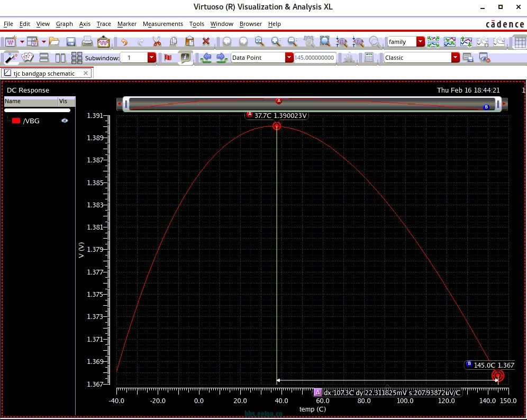Click the swap trace order icon
Viewport: 527px width, 420px height.
tap(466, 42)
